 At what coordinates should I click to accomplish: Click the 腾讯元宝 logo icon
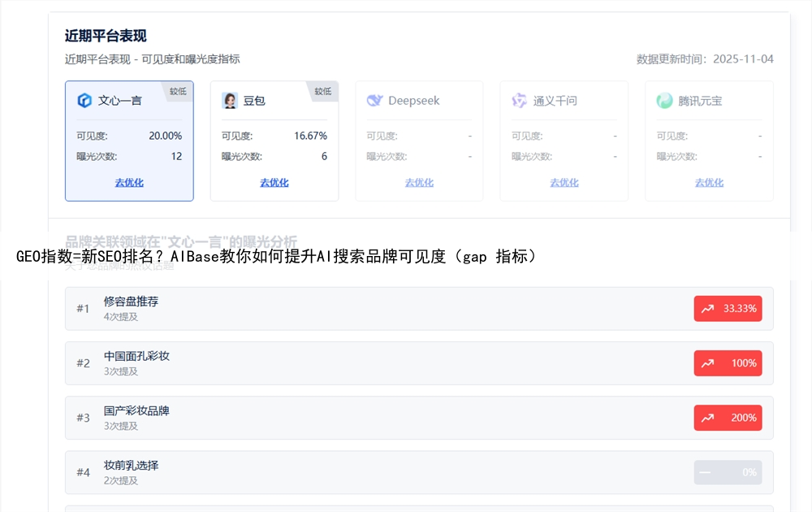[x=664, y=101]
